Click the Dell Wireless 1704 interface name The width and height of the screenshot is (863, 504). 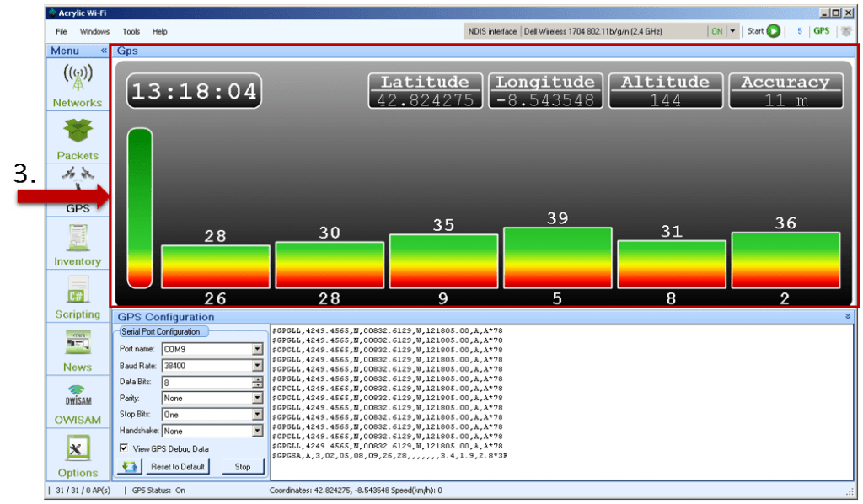[x=592, y=31]
